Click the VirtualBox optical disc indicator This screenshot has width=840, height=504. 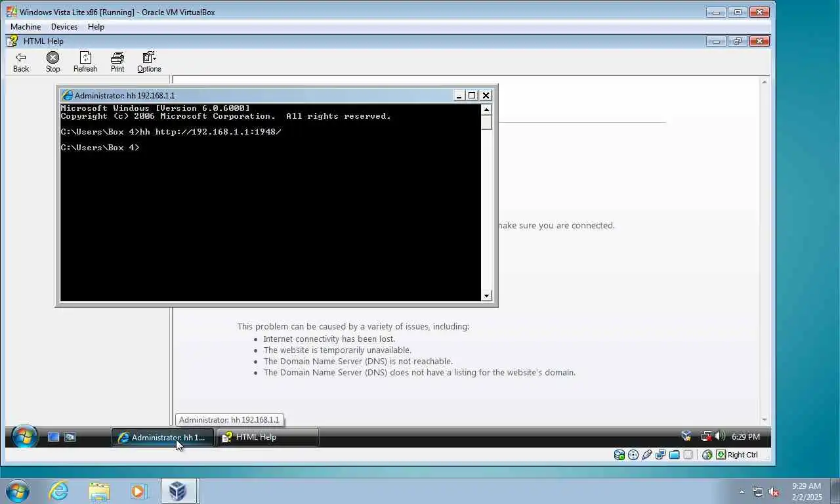pyautogui.click(x=633, y=455)
